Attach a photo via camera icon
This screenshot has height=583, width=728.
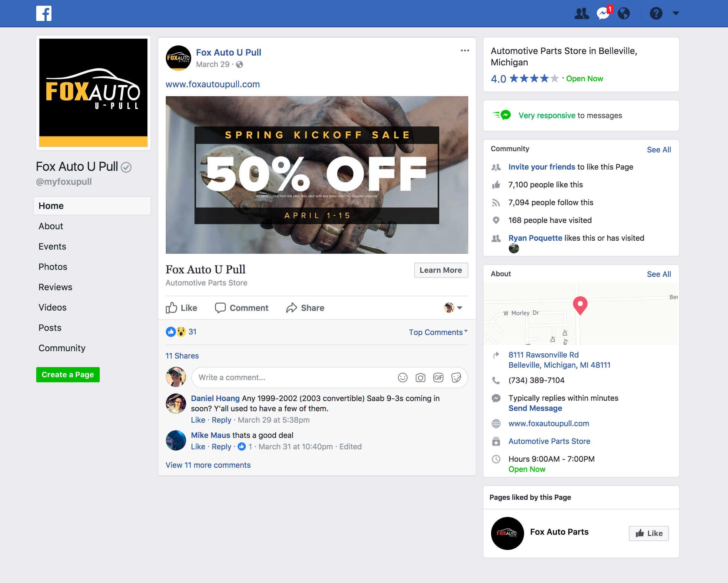point(421,378)
